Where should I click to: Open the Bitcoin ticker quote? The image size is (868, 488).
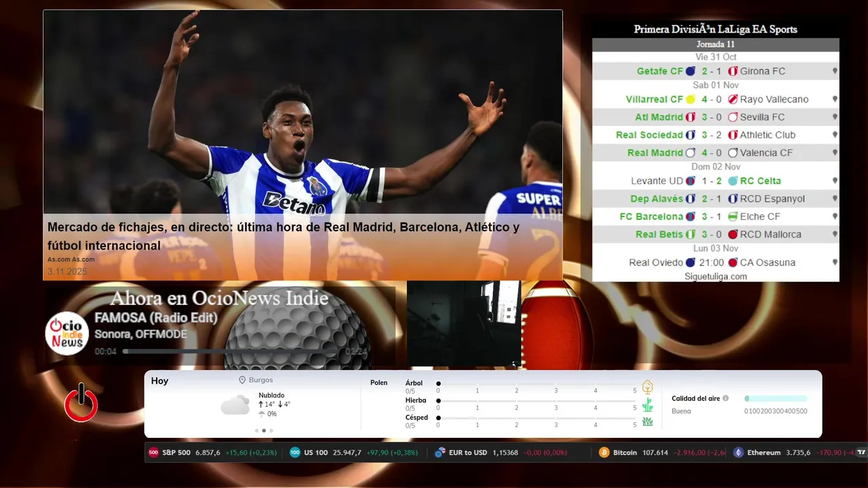pos(661,453)
